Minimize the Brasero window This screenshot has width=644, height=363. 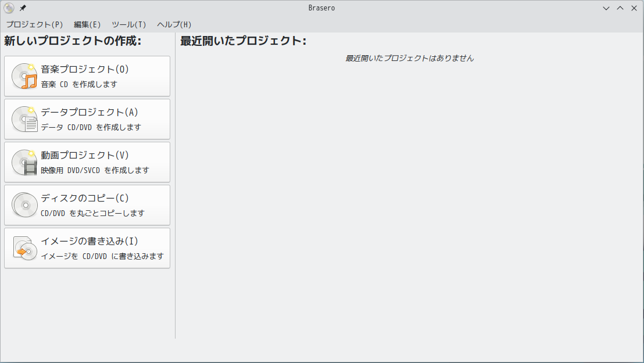(606, 8)
